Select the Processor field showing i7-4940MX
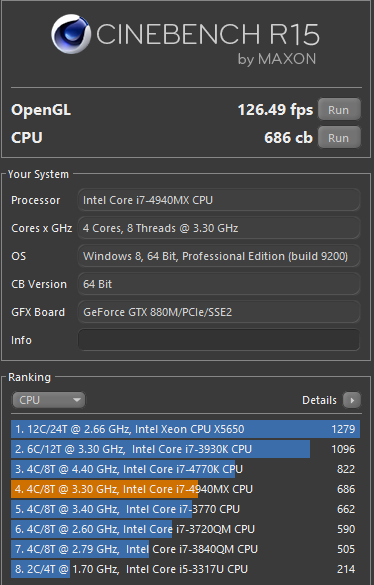The image size is (374, 585). tap(219, 200)
